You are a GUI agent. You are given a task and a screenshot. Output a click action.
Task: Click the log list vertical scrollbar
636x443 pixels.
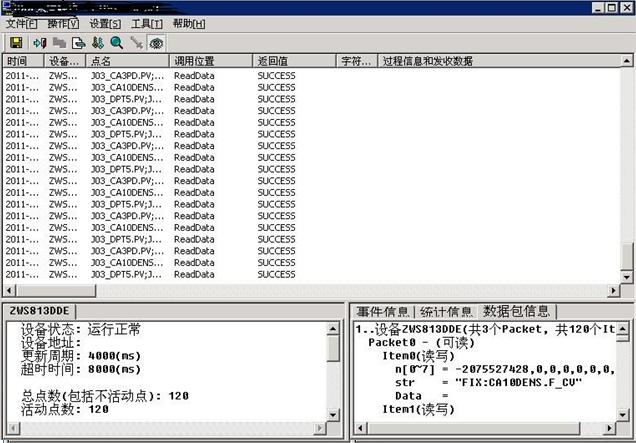(627, 170)
